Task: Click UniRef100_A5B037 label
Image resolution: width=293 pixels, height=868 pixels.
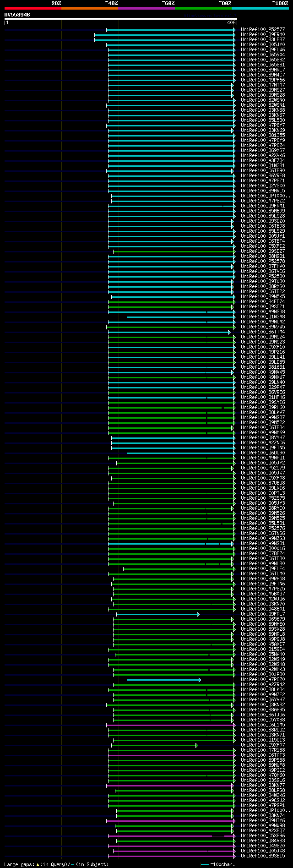Action: [x=263, y=594]
